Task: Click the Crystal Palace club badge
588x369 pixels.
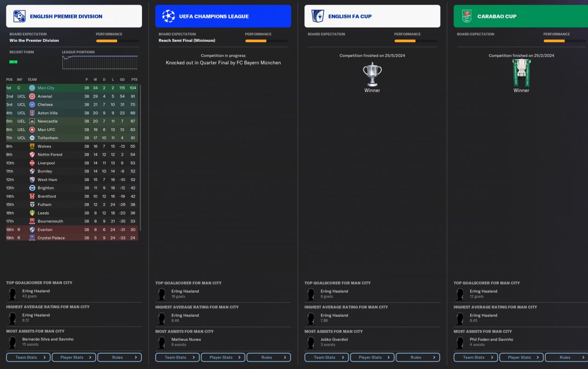Action: click(x=32, y=238)
